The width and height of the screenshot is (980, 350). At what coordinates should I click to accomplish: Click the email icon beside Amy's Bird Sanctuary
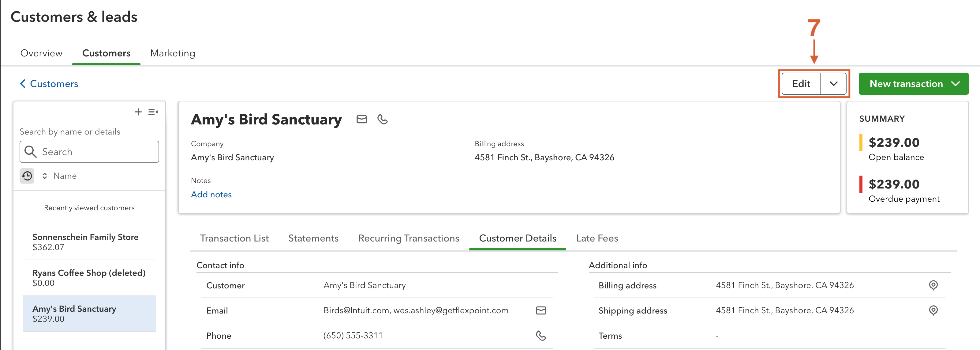[x=361, y=119]
